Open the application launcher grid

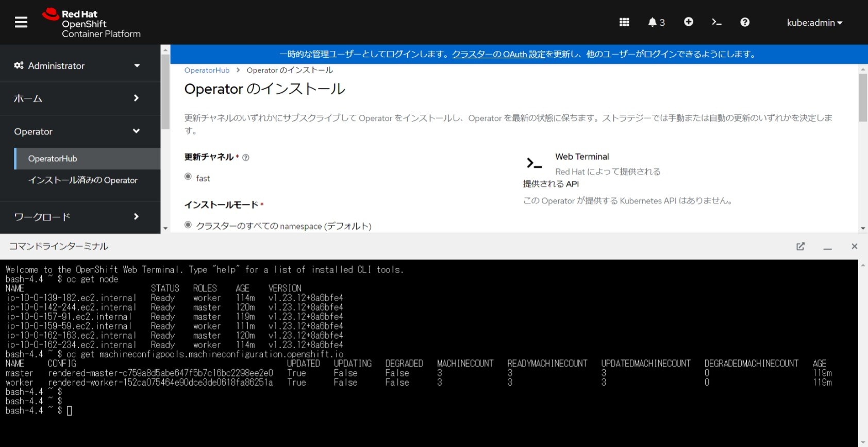[624, 22]
